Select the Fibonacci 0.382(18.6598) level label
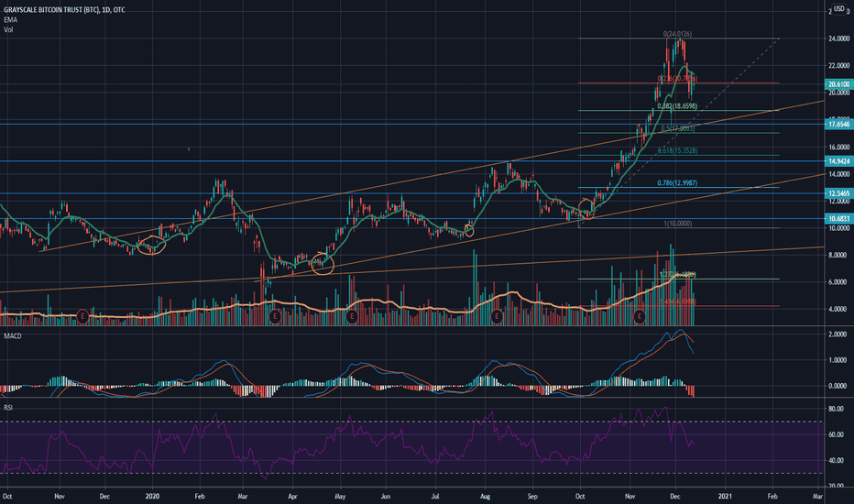The height and width of the screenshot is (504, 854). (x=677, y=106)
